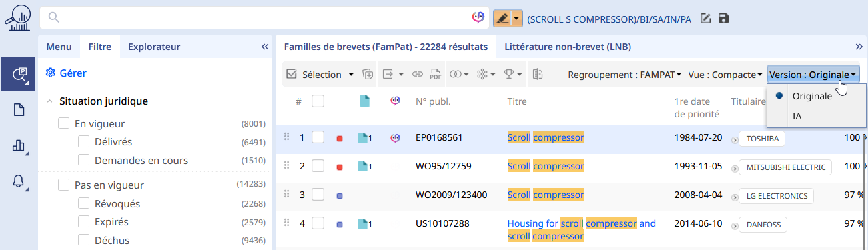Check the Délivrés filter
This screenshot has width=868, height=250.
(84, 141)
